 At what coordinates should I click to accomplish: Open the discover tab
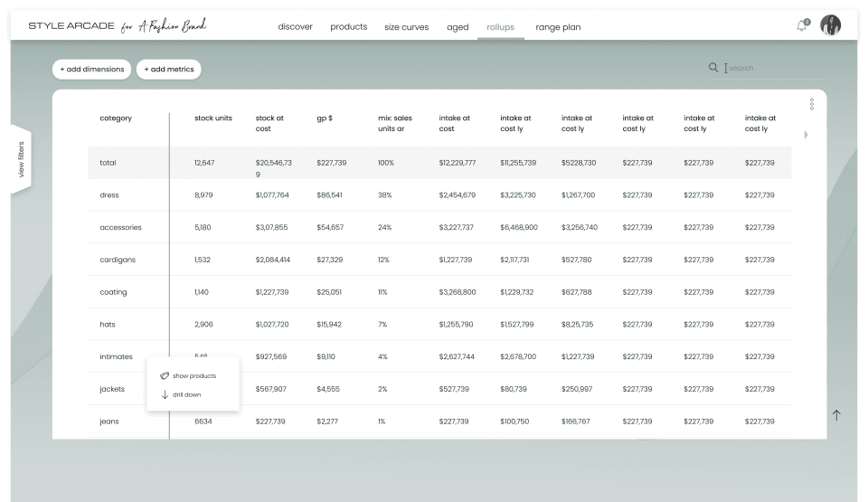coord(295,26)
